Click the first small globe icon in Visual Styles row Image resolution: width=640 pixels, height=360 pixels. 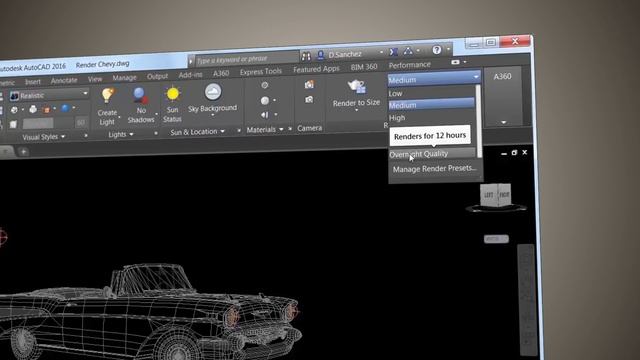(x=14, y=110)
